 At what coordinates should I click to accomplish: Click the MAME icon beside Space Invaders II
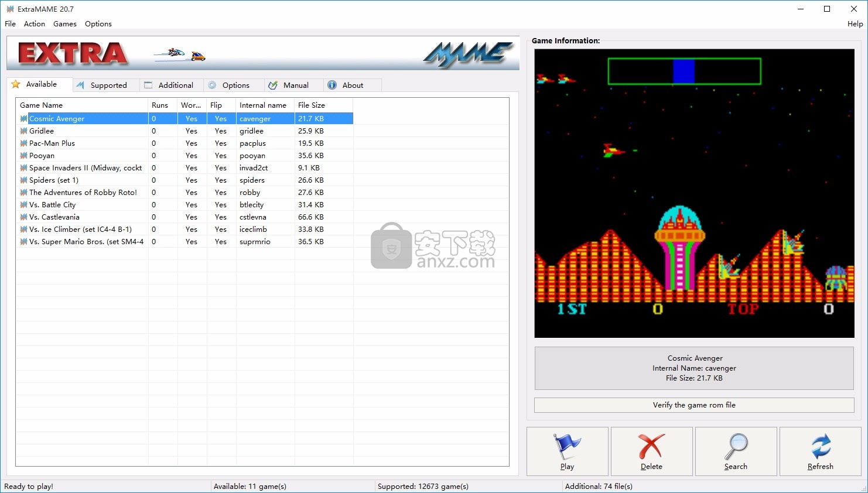[x=23, y=168]
